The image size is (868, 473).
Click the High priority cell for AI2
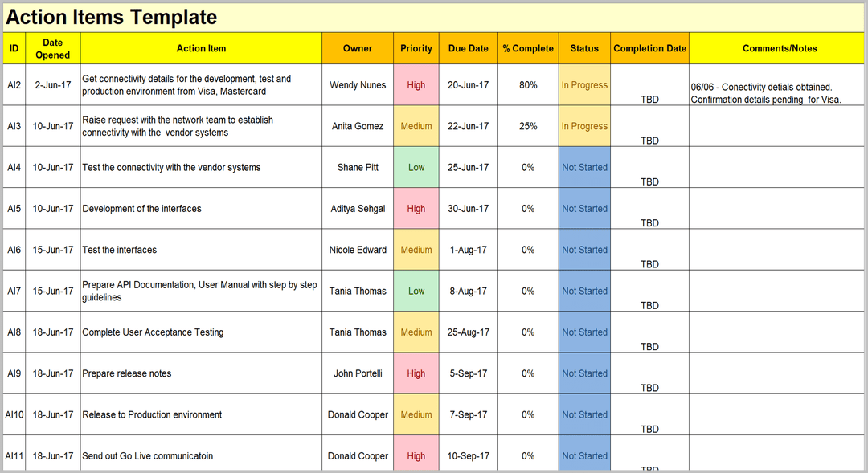click(x=416, y=85)
